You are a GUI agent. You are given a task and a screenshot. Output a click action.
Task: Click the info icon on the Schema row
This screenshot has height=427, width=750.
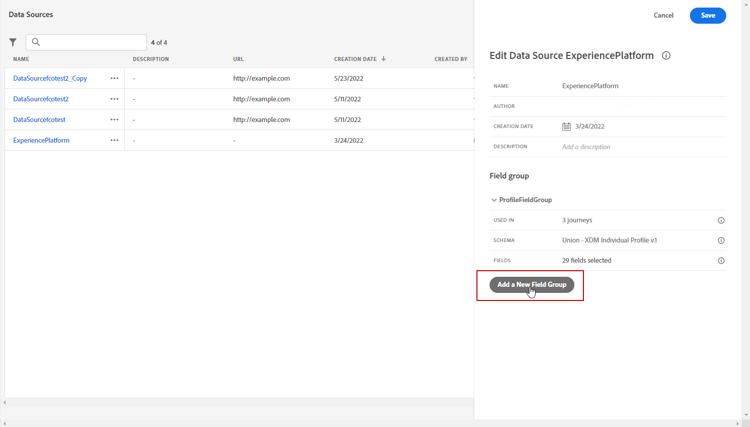pyautogui.click(x=721, y=240)
